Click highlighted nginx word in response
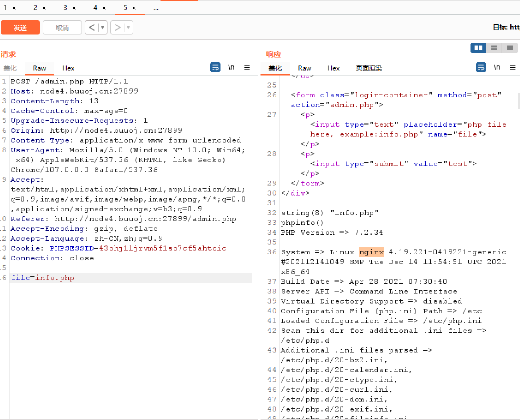The height and width of the screenshot is (420, 520). point(371,252)
